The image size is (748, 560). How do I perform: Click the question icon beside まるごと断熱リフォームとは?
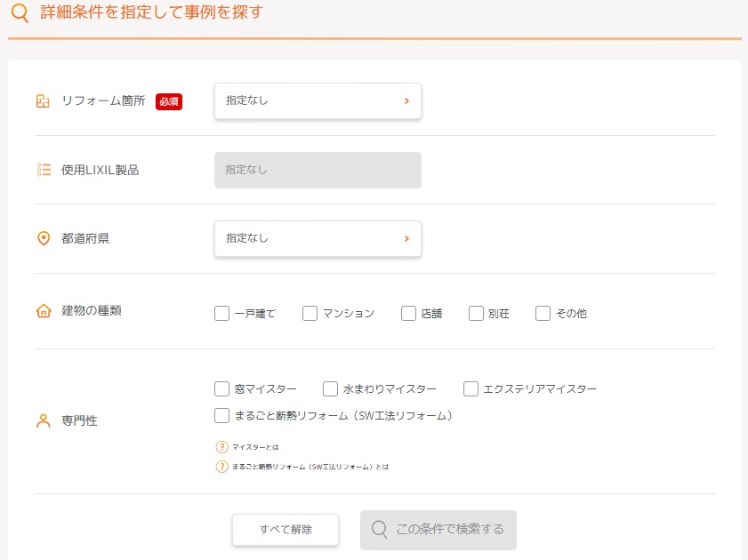[x=222, y=467]
